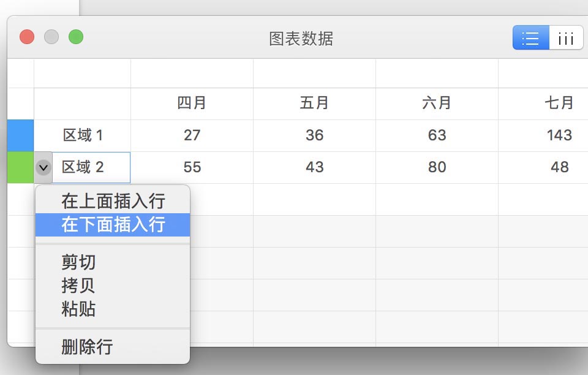The image size is (588, 375).
Task: Select 拷贝 in the context menu
Action: (113, 286)
